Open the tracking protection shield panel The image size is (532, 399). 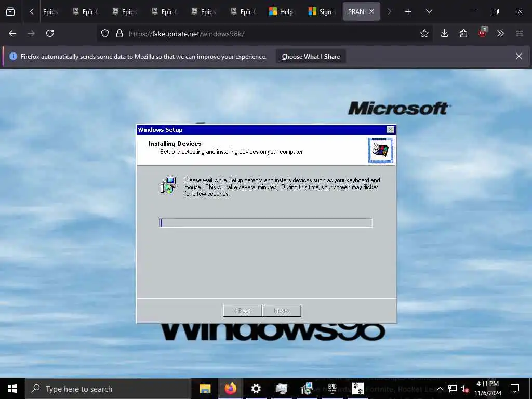[x=105, y=33]
